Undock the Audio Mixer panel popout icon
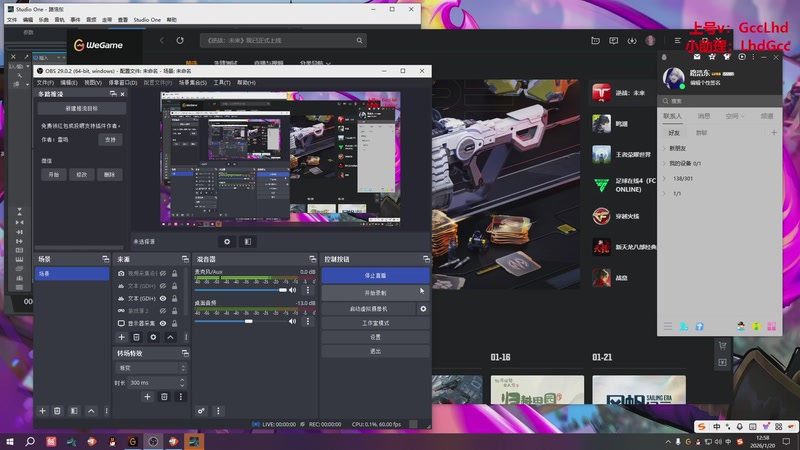Screen dimensions: 800x450 point(313,259)
